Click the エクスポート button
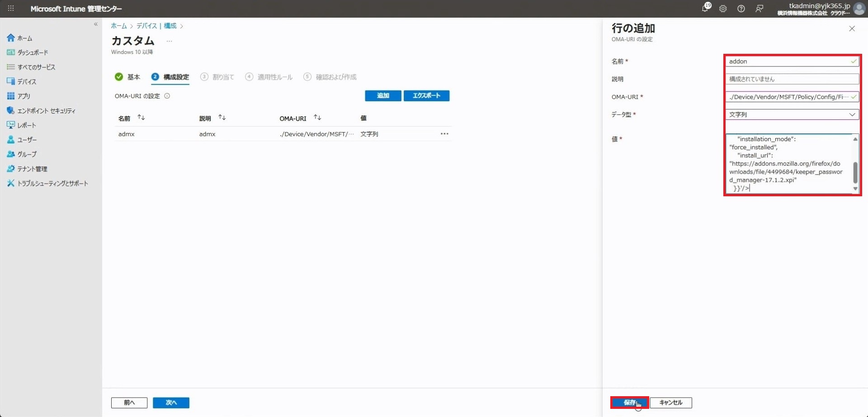Screen dimensions: 868x417 (426, 96)
